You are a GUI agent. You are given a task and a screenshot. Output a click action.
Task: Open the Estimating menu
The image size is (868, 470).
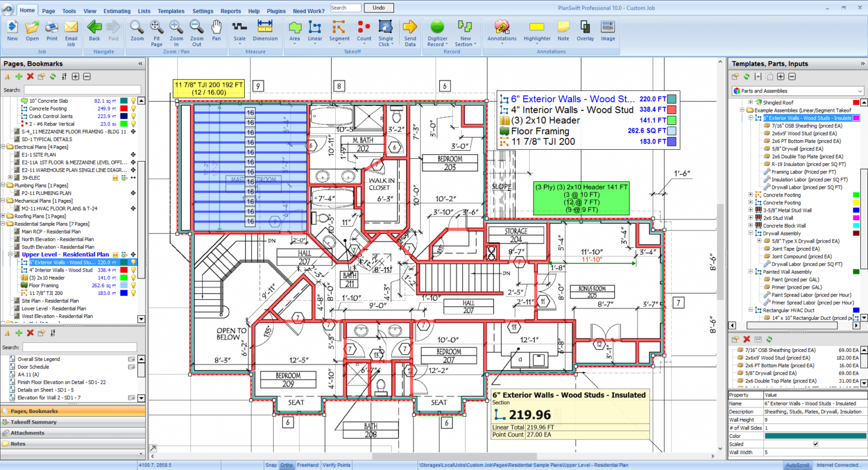click(117, 11)
